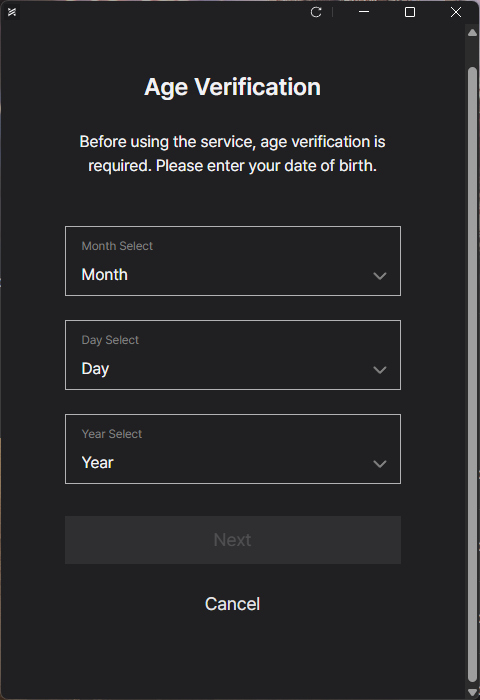Close the Age Verification window
Image resolution: width=480 pixels, height=700 pixels.
coord(456,12)
